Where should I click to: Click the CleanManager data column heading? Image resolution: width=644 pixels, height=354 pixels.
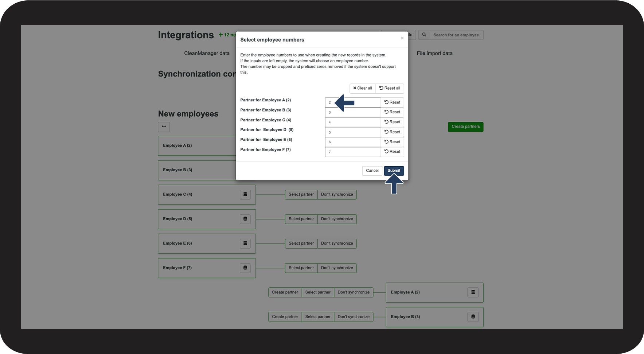tap(207, 53)
